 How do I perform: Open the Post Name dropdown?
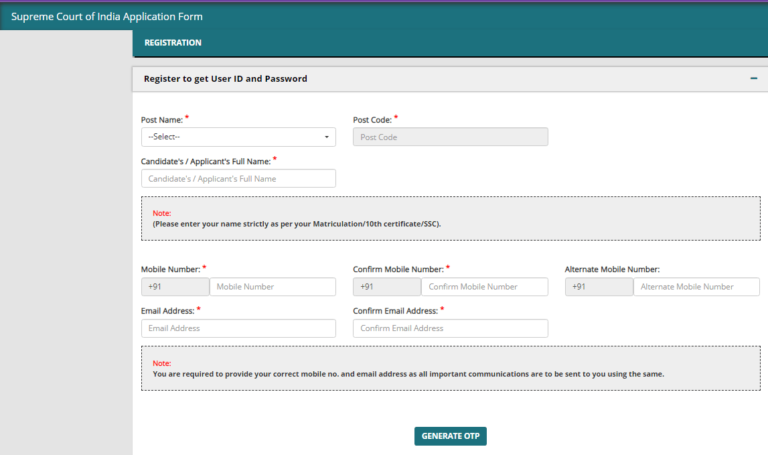tap(238, 137)
